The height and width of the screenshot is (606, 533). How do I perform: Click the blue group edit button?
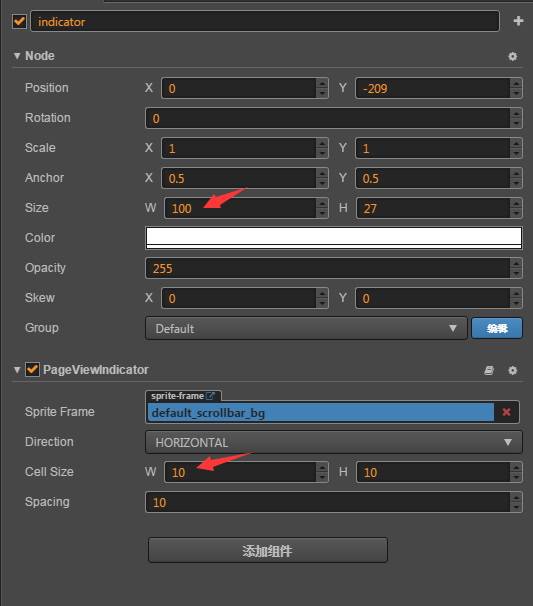tap(497, 329)
